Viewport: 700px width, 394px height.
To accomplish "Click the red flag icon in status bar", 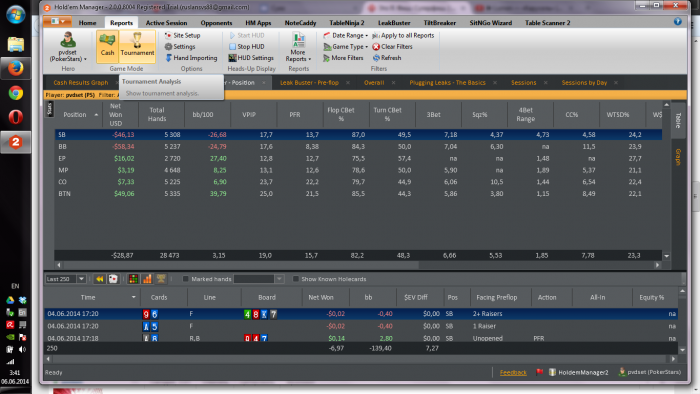I will click(539, 372).
